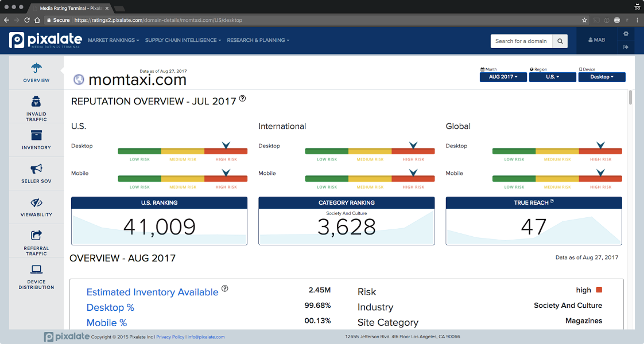The height and width of the screenshot is (344, 644).
Task: Click the momtaxi.com domain heading
Action: coord(138,80)
